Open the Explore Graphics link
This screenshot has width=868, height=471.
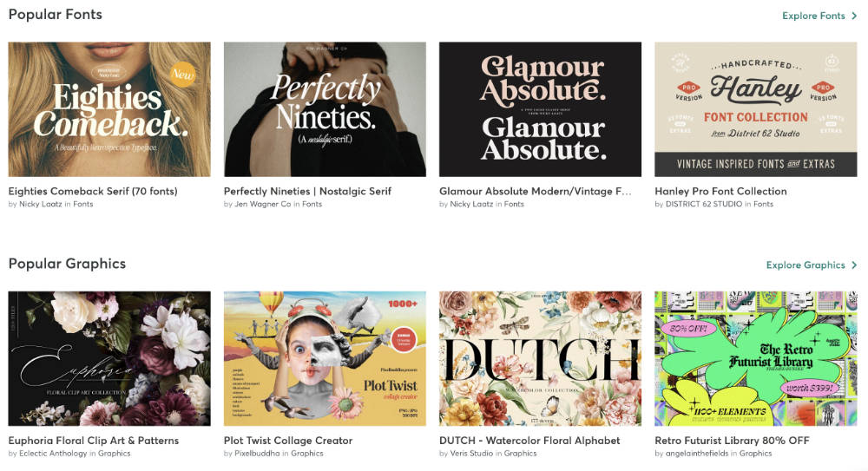point(806,265)
